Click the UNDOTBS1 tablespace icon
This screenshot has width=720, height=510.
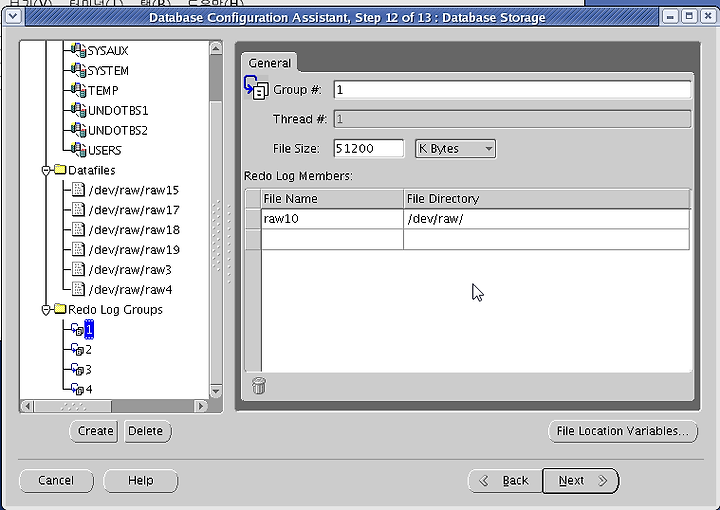[78, 110]
